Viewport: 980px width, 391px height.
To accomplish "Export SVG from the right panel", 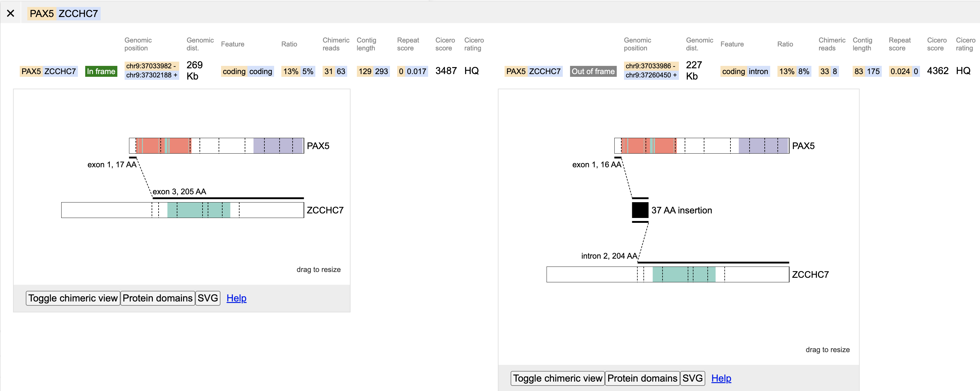I will click(692, 378).
